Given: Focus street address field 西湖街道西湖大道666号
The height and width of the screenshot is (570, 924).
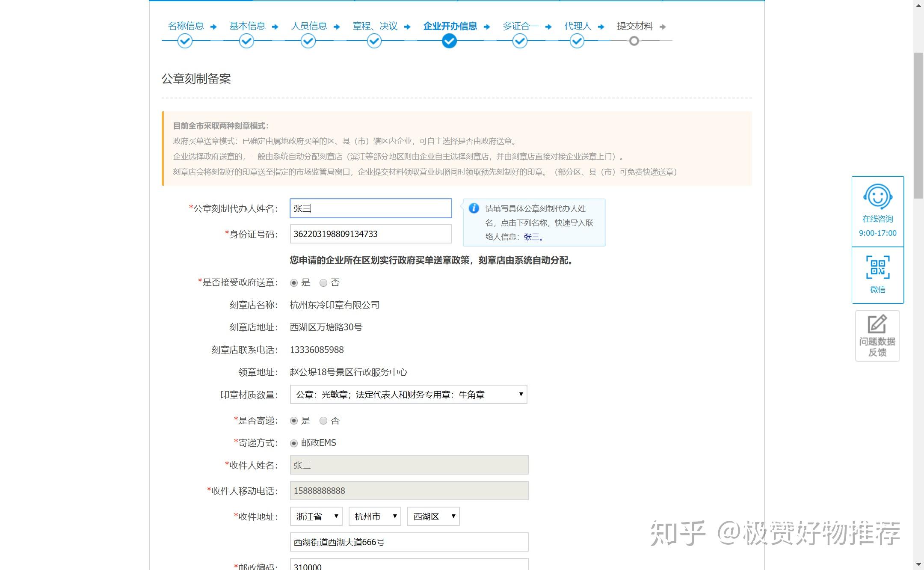Looking at the screenshot, I should [x=409, y=542].
